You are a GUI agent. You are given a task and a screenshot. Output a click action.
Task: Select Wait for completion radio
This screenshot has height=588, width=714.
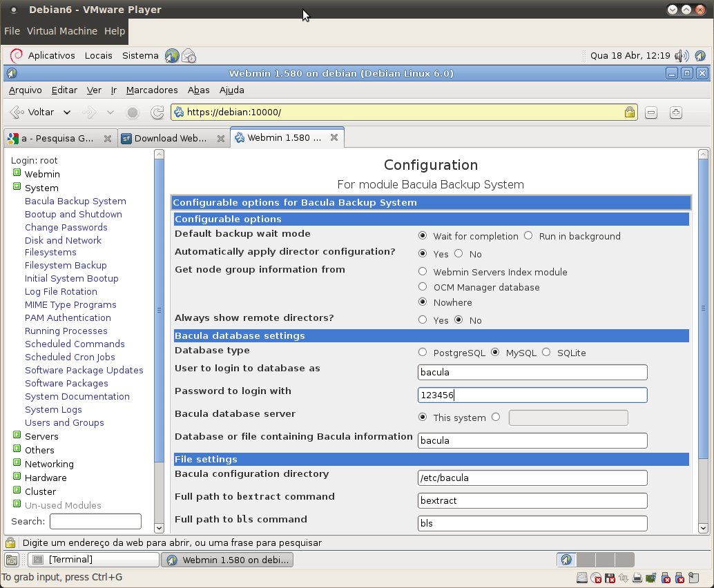coord(423,236)
